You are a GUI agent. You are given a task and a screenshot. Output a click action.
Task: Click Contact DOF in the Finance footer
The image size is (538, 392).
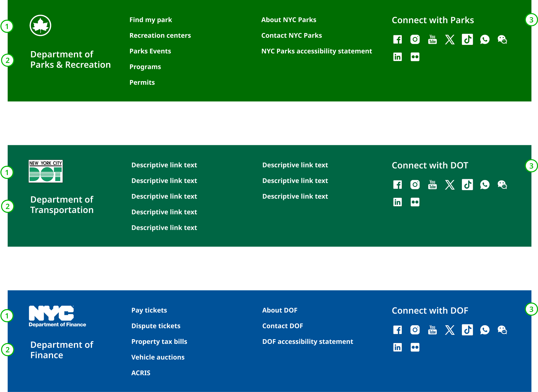point(283,326)
